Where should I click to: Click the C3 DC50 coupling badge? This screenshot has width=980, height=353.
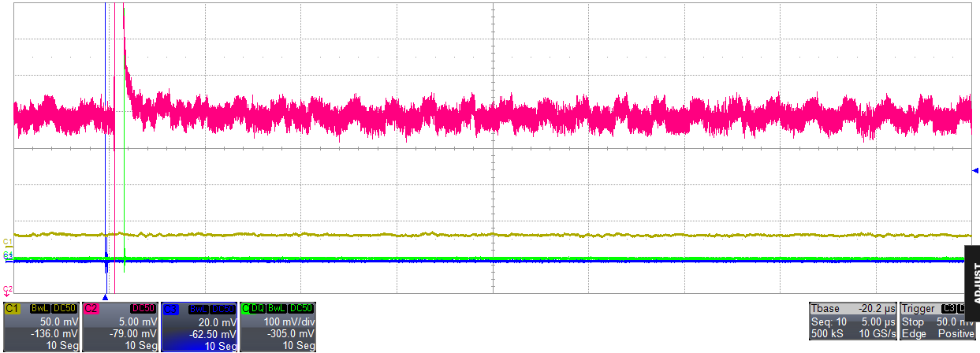pyautogui.click(x=223, y=309)
